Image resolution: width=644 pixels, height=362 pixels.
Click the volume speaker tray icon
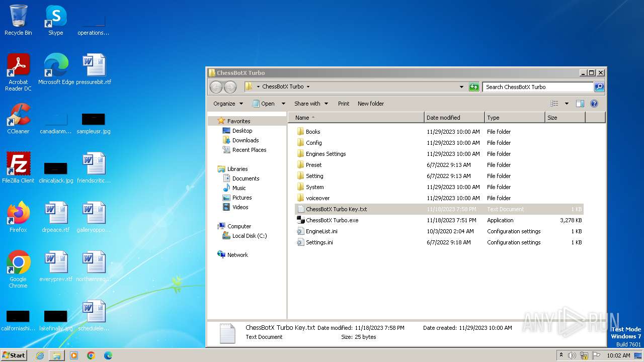point(572,355)
